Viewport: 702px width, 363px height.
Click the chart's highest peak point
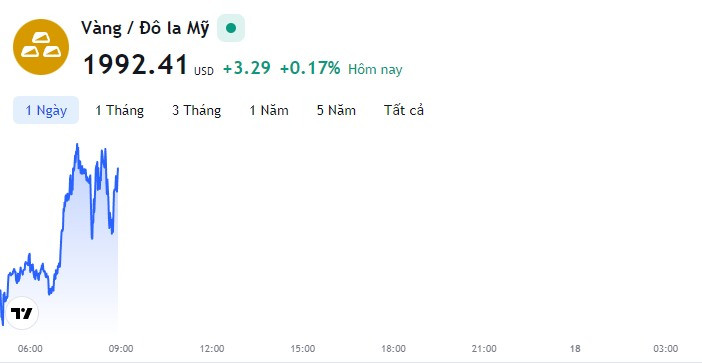[77, 145]
